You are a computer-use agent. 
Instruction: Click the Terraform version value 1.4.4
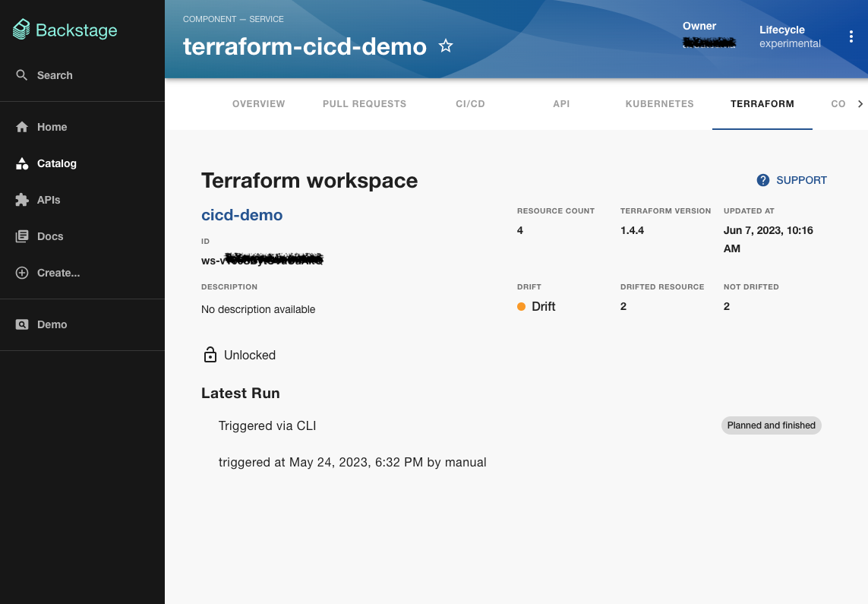(632, 230)
